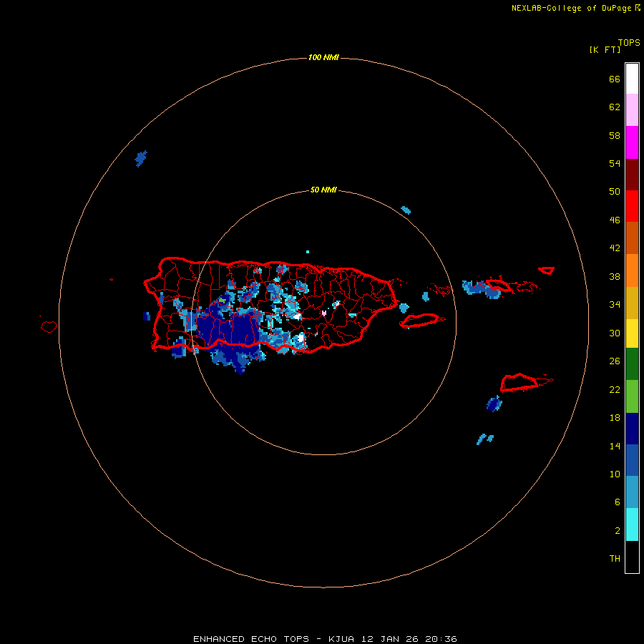Click the K FT units label
Screen dimensions: 644x644
[605, 50]
